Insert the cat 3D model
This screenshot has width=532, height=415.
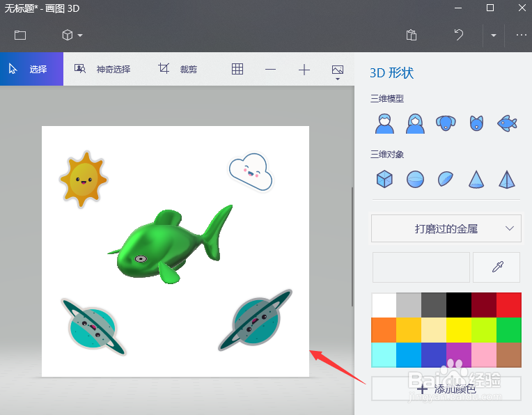pos(476,123)
